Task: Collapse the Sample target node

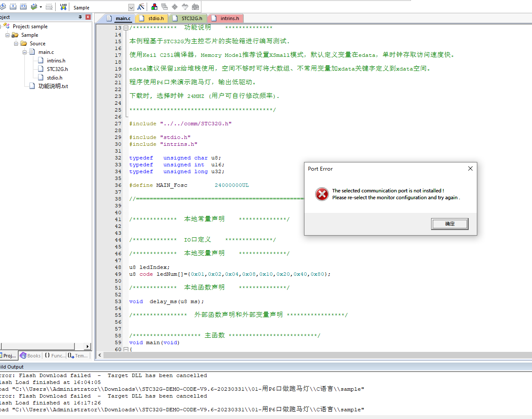Action: click(x=7, y=35)
